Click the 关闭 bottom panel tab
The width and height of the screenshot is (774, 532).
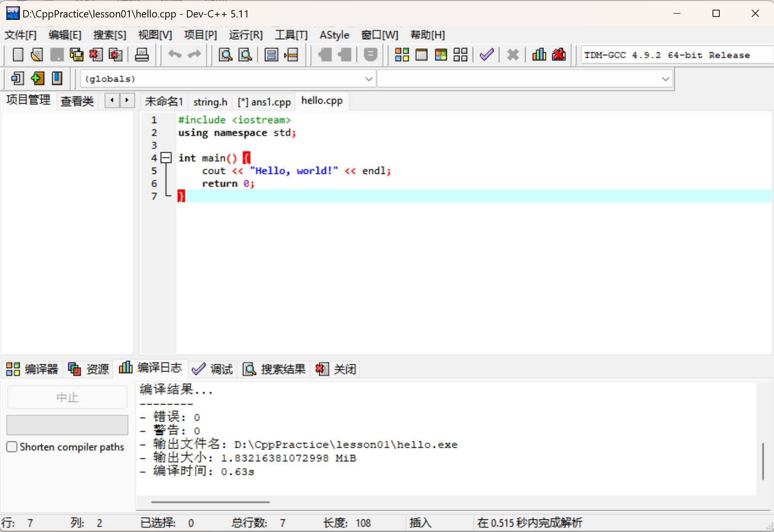pos(336,369)
